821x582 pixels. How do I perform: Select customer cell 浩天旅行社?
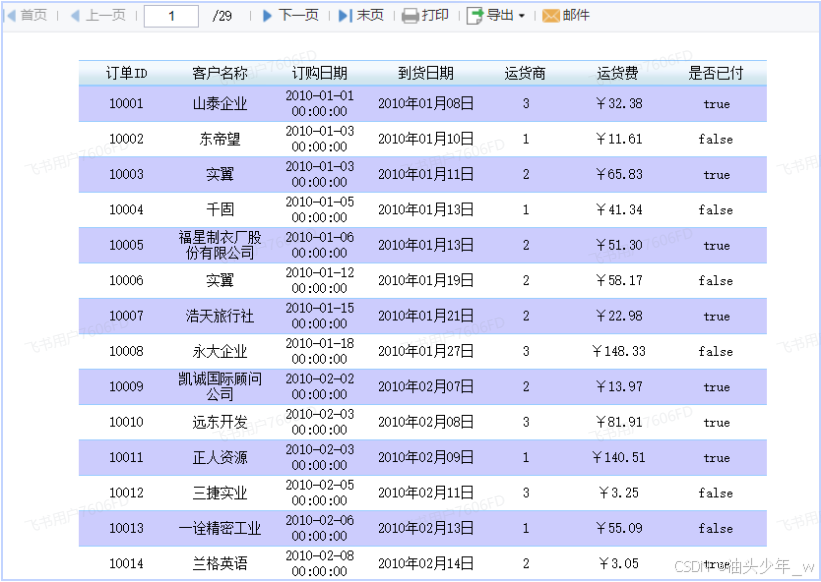(x=219, y=316)
